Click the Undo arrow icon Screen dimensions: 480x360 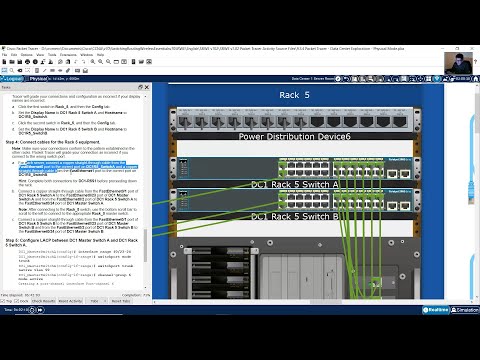pos(76,62)
